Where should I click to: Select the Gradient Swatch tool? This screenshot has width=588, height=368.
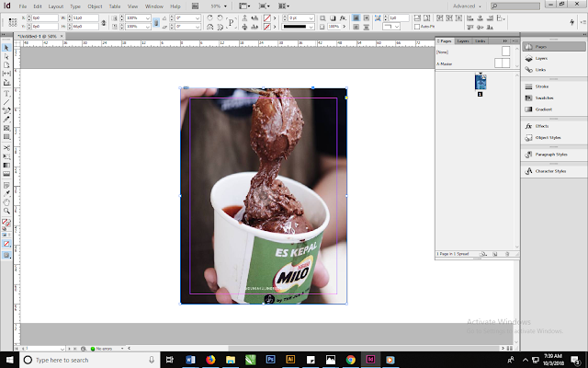6,165
